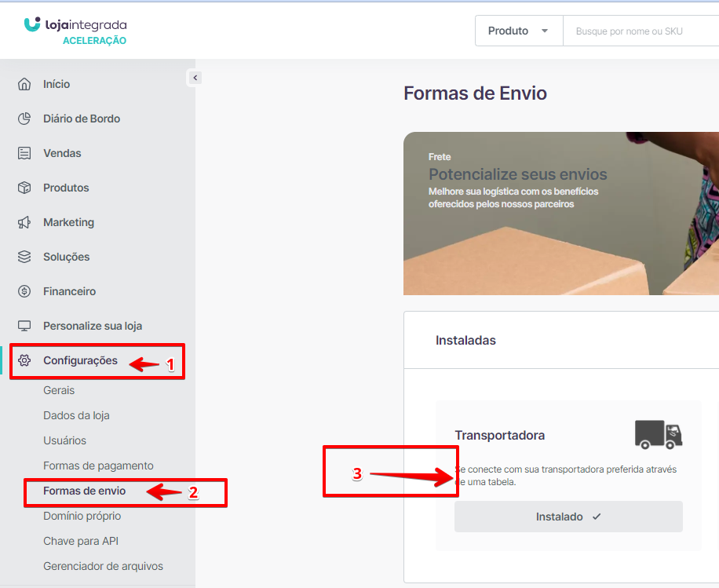Click the Vendas list icon
Screen dimensions: 719x588
pyautogui.click(x=24, y=153)
